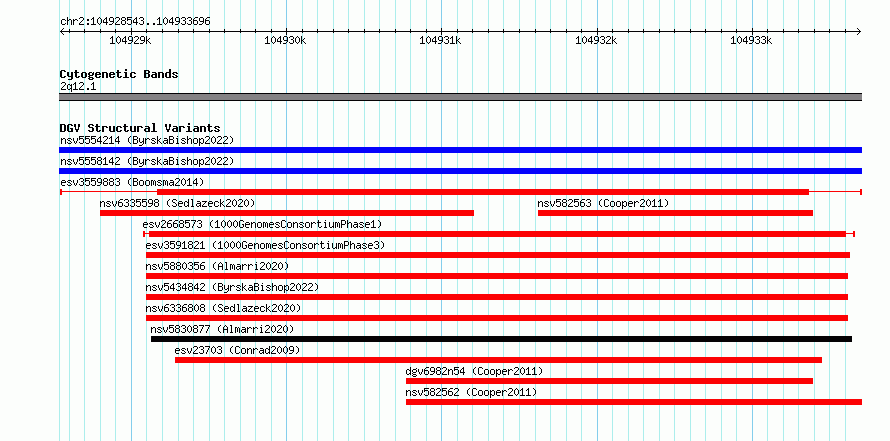Screen dimensions: 890x441
Task: Open the nsv5554214 (ByrskaBishop2022) label
Action: coord(147,140)
